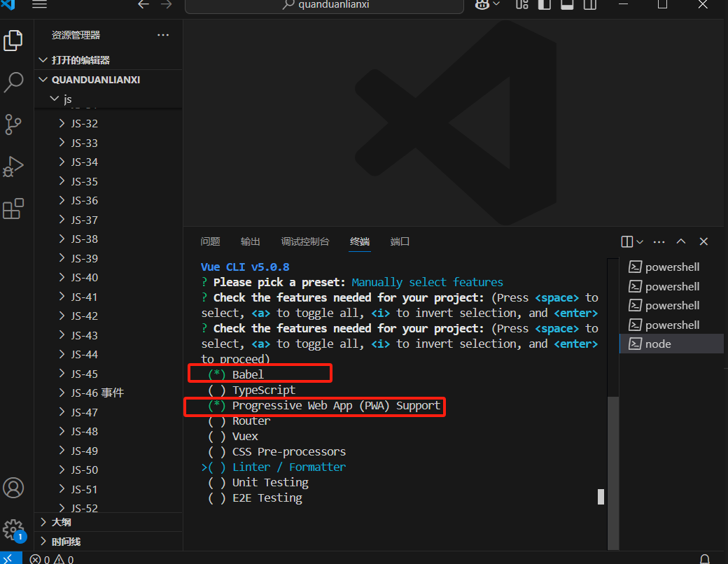Open the Copilot chat icon in title bar
The width and height of the screenshot is (728, 564).
coord(482,5)
